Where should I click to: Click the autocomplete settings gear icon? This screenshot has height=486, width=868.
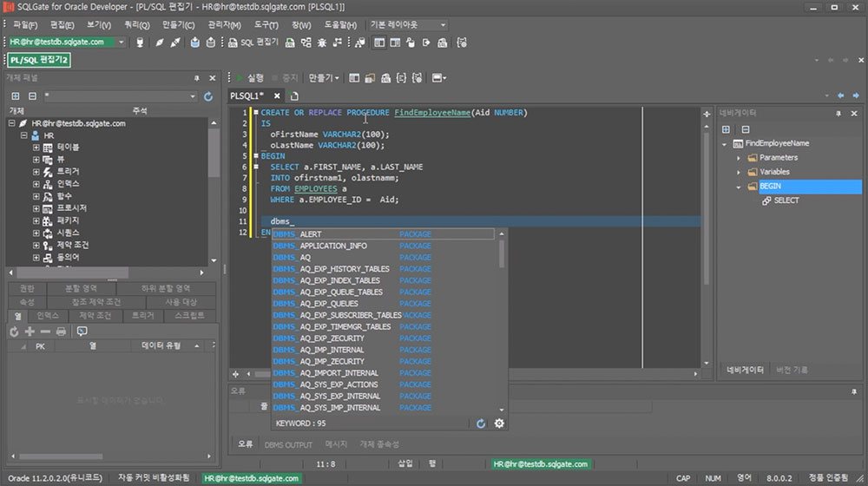[499, 424]
